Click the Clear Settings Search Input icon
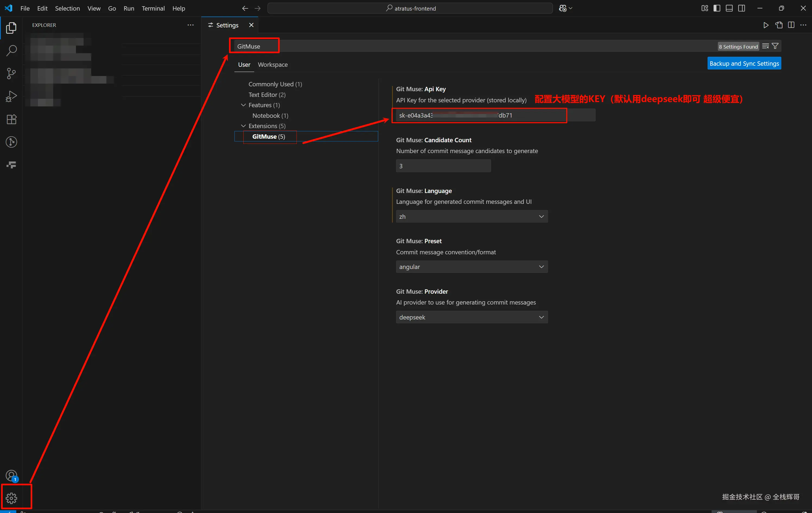This screenshot has height=513, width=812. pos(765,46)
